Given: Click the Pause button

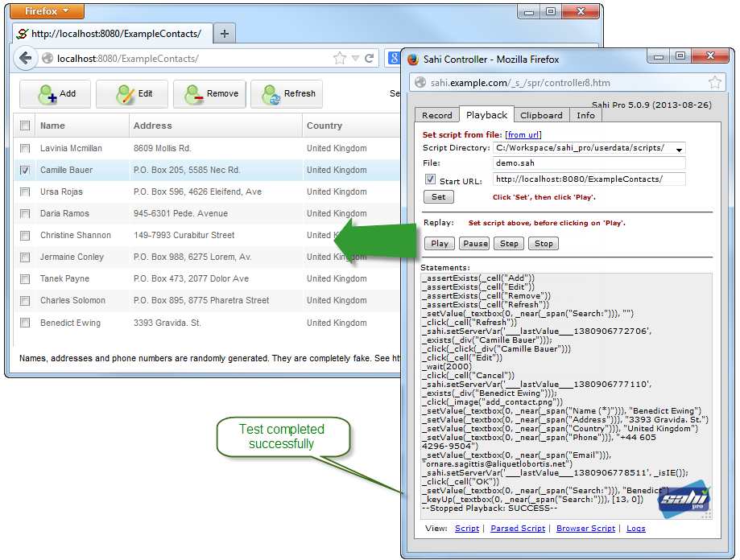Looking at the screenshot, I should coord(475,243).
